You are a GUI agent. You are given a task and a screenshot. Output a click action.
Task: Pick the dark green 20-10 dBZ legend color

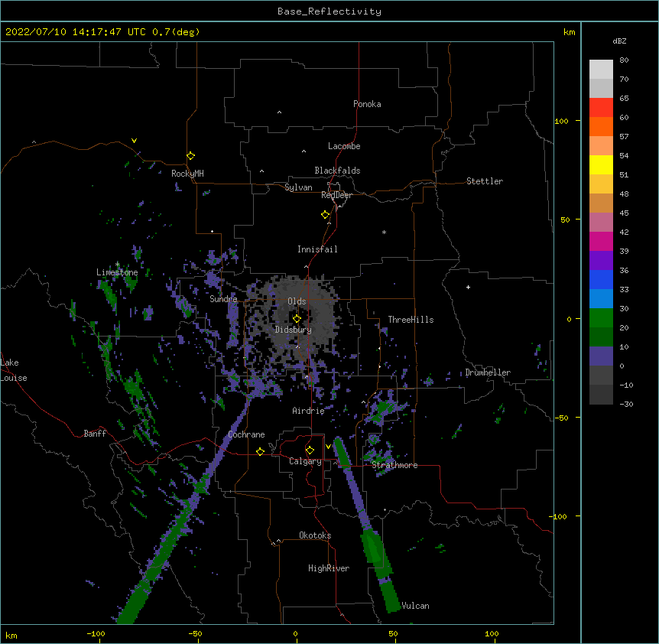click(601, 337)
